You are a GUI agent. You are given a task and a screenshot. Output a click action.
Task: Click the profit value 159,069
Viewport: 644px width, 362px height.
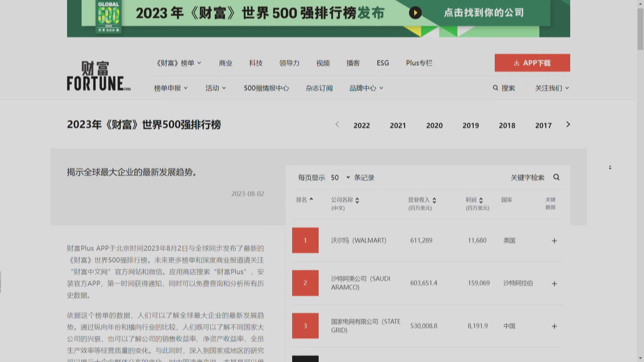(x=479, y=283)
